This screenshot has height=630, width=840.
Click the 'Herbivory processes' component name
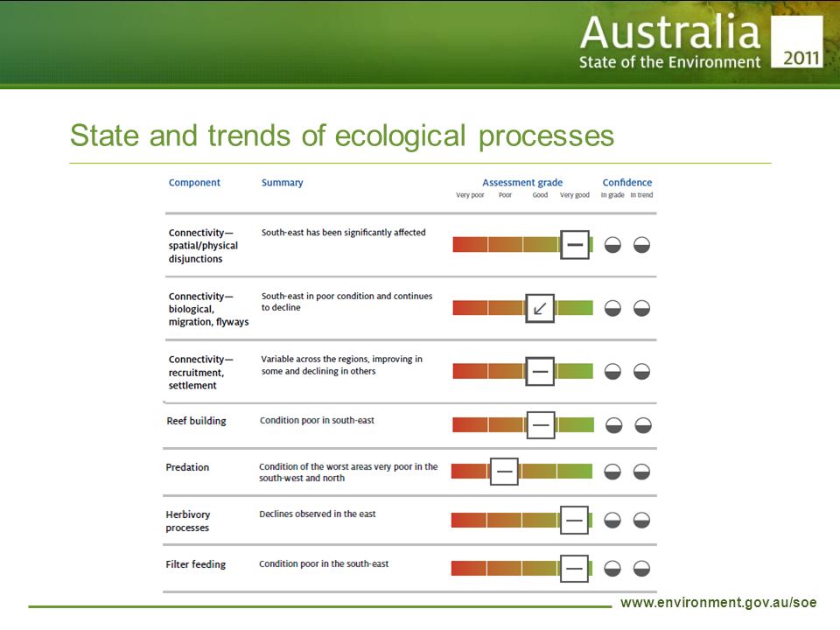pos(188,521)
